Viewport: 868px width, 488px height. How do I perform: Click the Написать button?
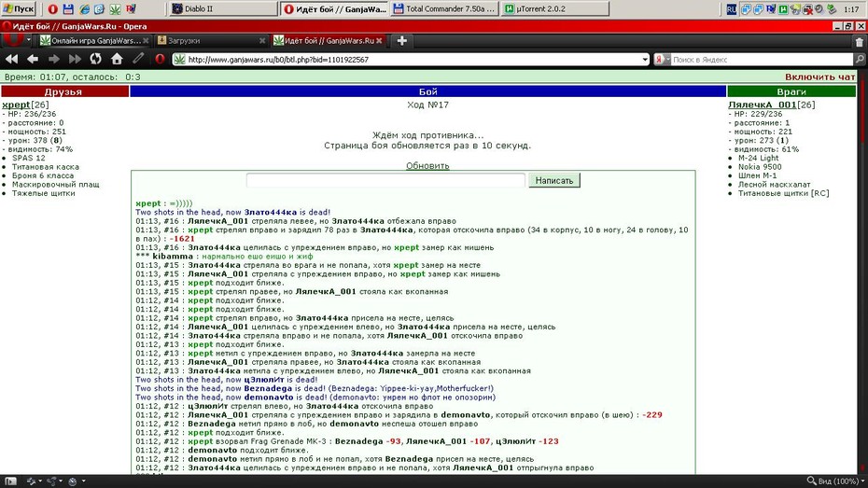click(554, 180)
